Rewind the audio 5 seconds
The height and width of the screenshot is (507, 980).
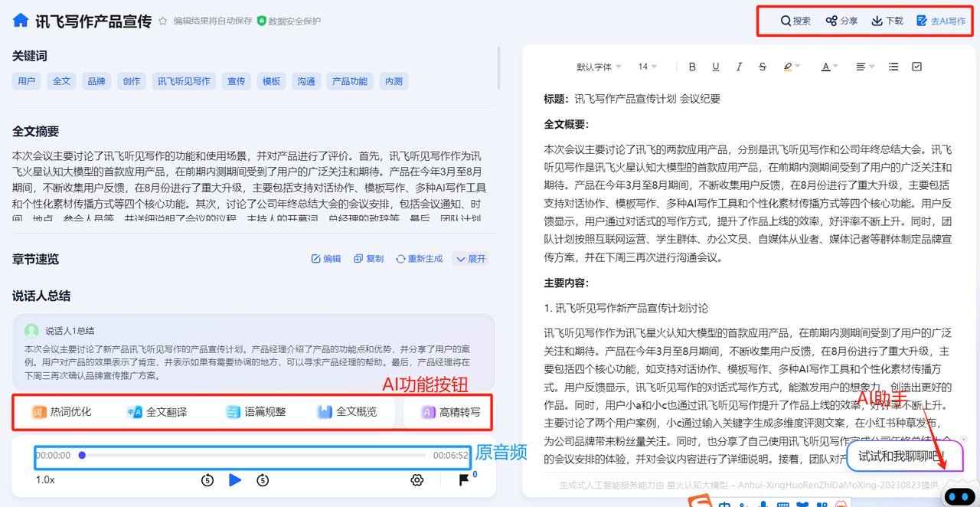207,480
